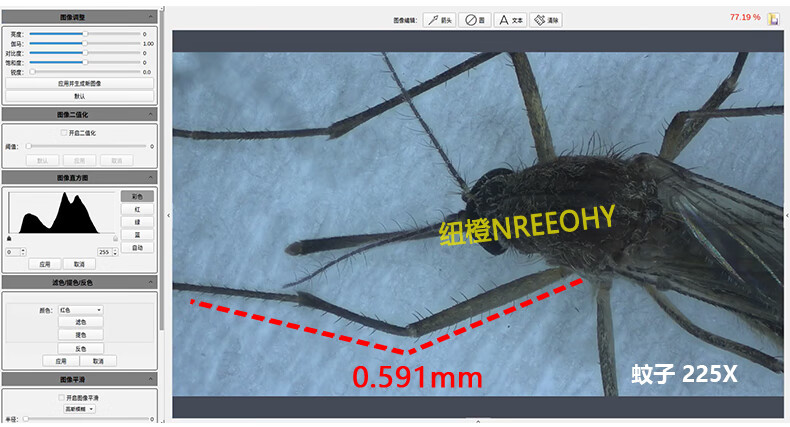Expand right panel using the edge arrow
The height and width of the screenshot is (427, 790).
click(x=787, y=216)
